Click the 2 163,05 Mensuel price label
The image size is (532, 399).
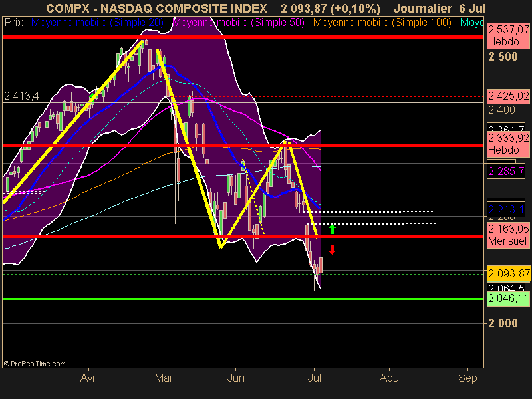[508, 235]
